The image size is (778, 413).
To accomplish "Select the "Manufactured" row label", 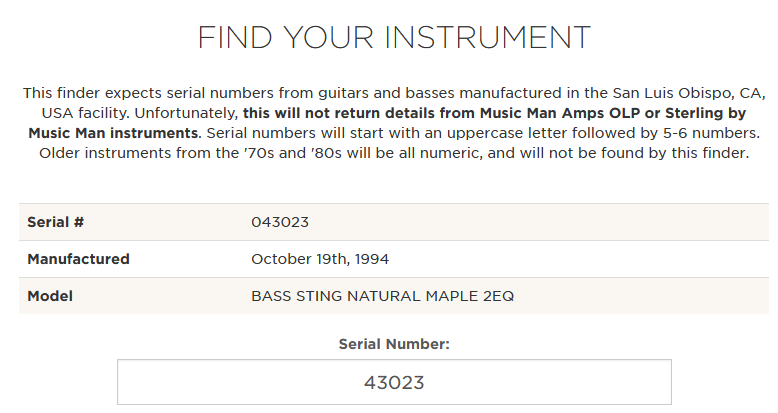I will (78, 259).
